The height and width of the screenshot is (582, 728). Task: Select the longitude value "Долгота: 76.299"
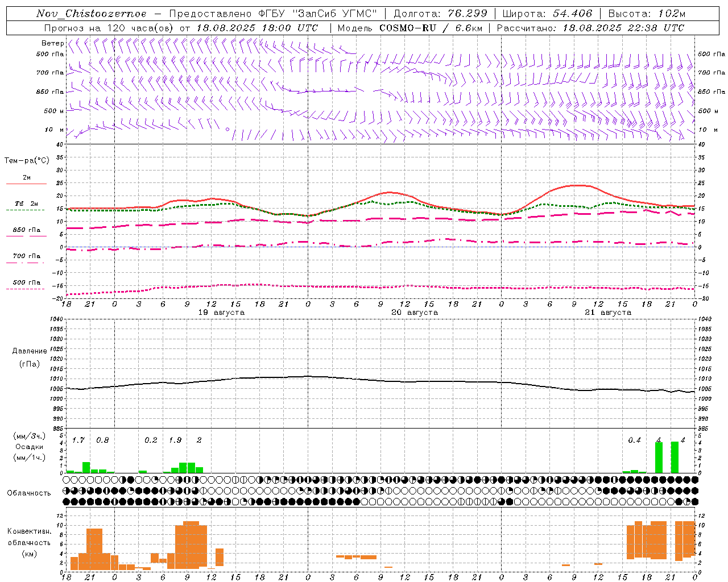[x=440, y=14]
